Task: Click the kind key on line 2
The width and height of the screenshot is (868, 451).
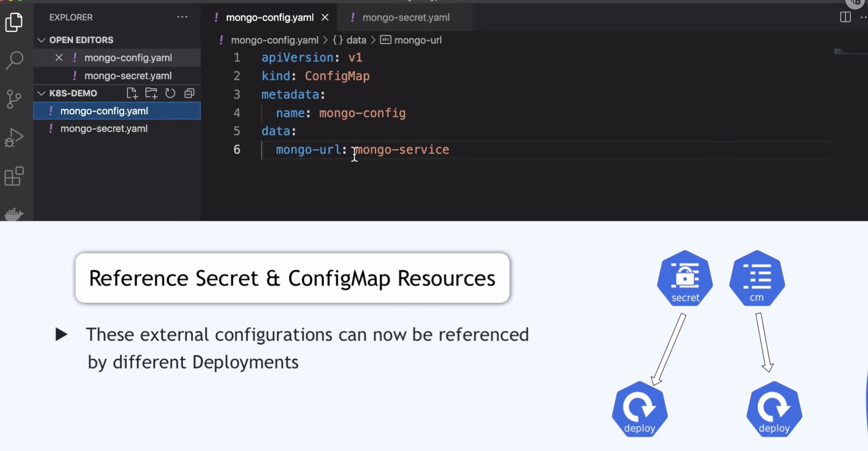Action: [276, 76]
